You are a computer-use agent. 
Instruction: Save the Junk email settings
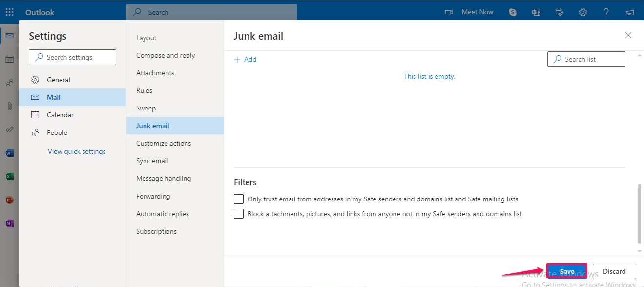coord(566,271)
